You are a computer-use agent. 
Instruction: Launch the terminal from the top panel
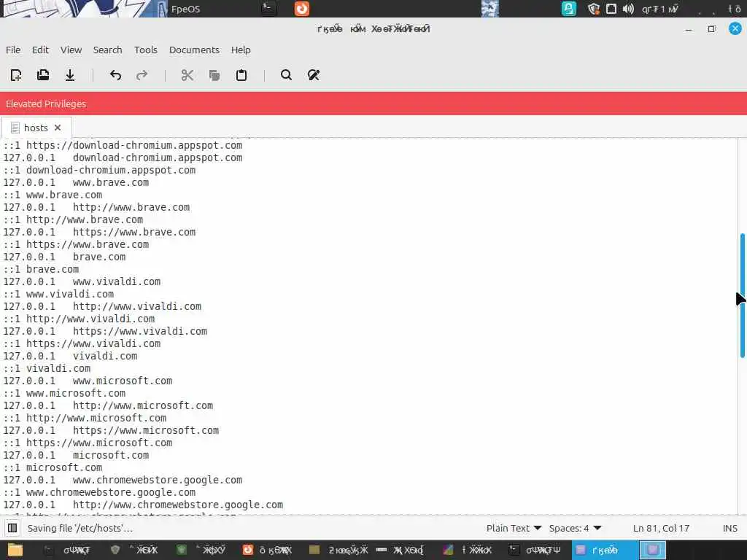(x=268, y=8)
